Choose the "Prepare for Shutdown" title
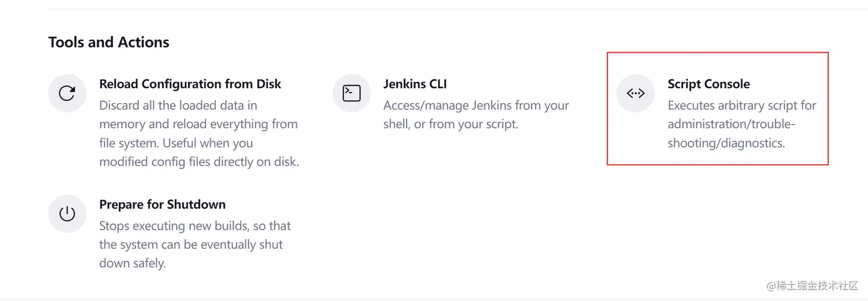 pos(162,204)
